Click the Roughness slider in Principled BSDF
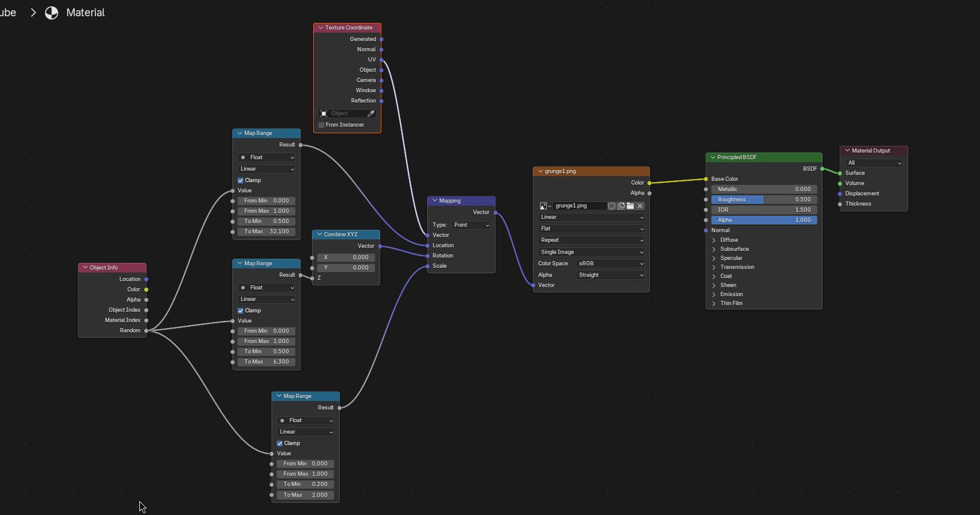980x515 pixels. (x=764, y=200)
